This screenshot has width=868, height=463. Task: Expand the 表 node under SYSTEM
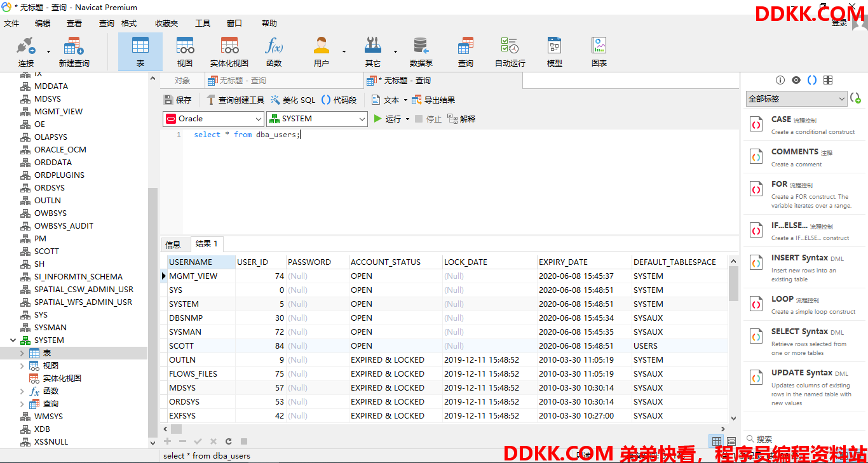[22, 353]
